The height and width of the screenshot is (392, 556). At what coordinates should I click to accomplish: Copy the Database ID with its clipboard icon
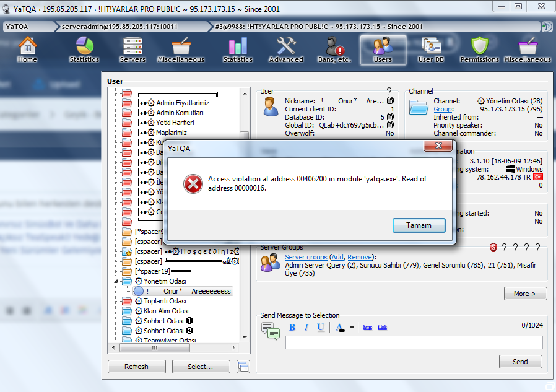tap(390, 116)
